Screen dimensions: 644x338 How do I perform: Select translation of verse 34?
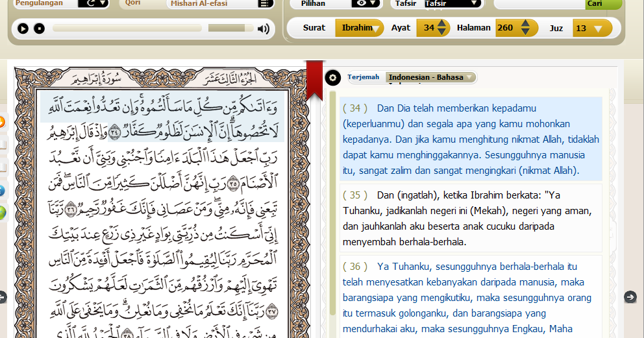471,139
